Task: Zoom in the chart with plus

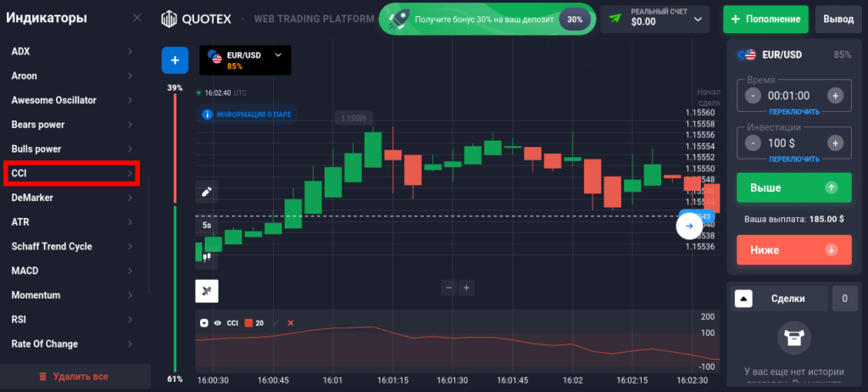Action: click(x=465, y=288)
